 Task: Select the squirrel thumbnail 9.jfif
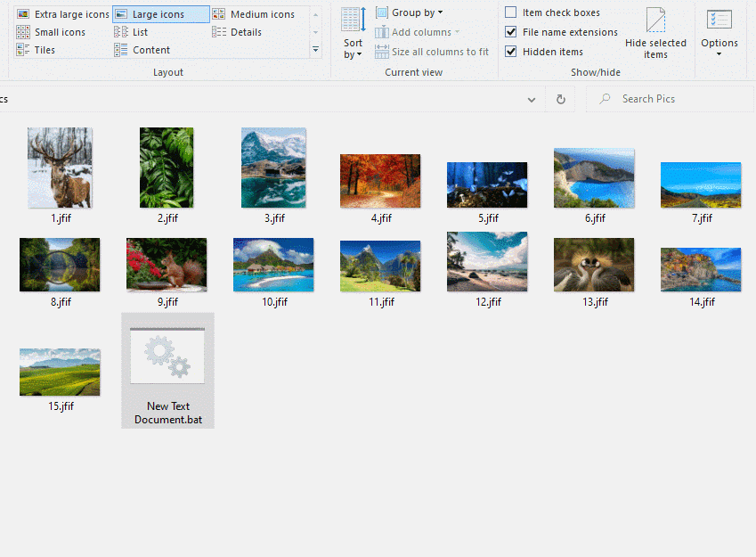[167, 265]
